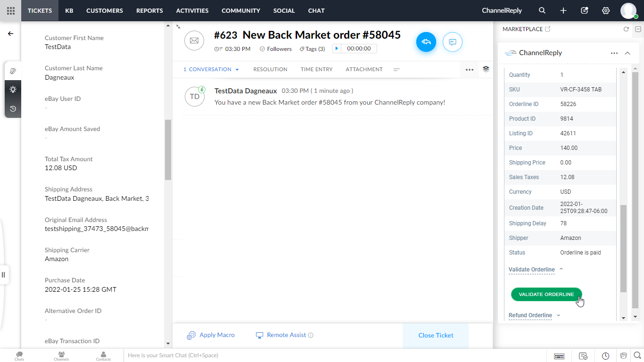644x362 pixels.
Task: Open the Tickets module
Action: [40, 10]
